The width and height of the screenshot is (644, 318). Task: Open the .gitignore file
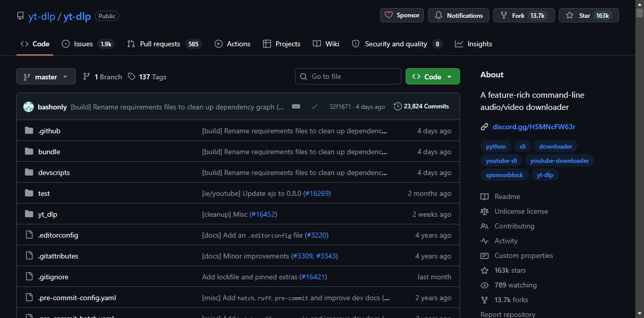click(53, 277)
